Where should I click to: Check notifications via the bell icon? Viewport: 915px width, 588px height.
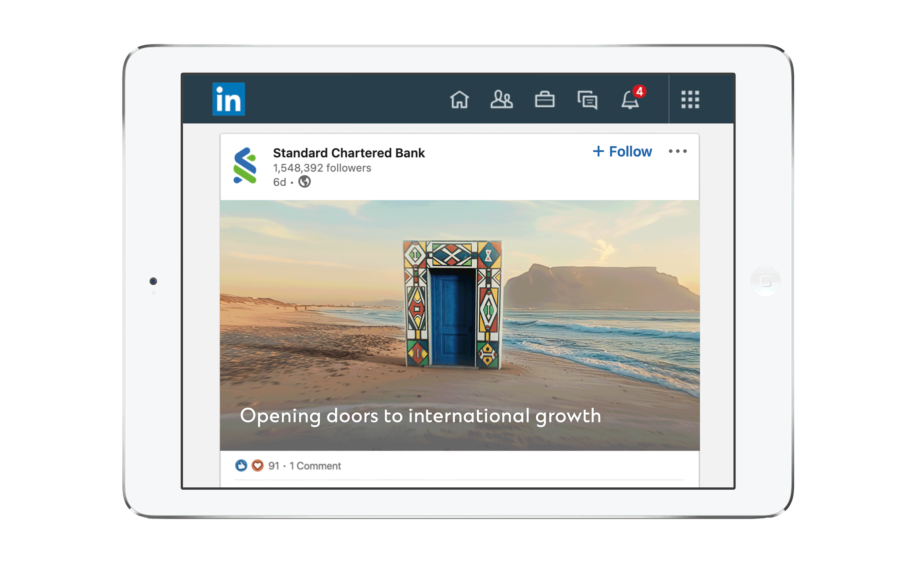pyautogui.click(x=629, y=101)
